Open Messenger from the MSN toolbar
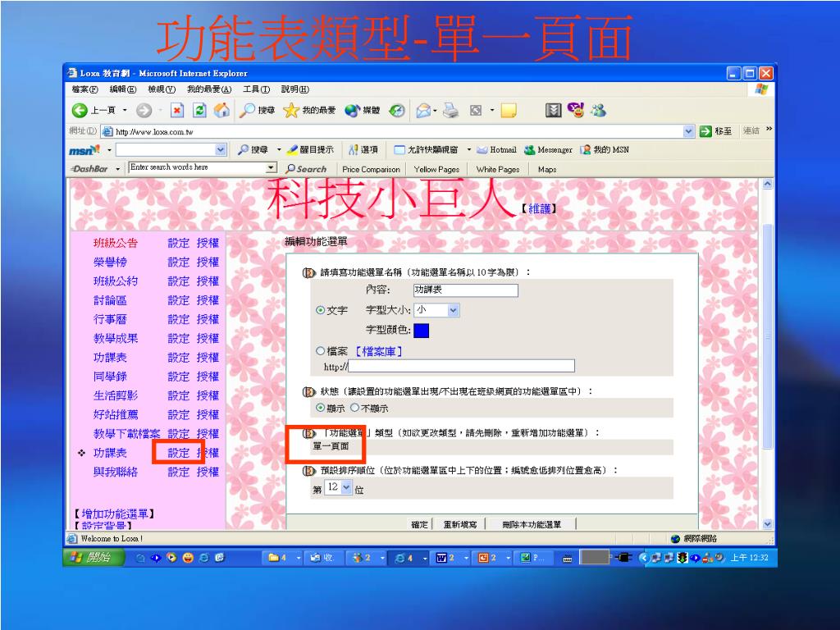This screenshot has height=630, width=840. point(548,150)
